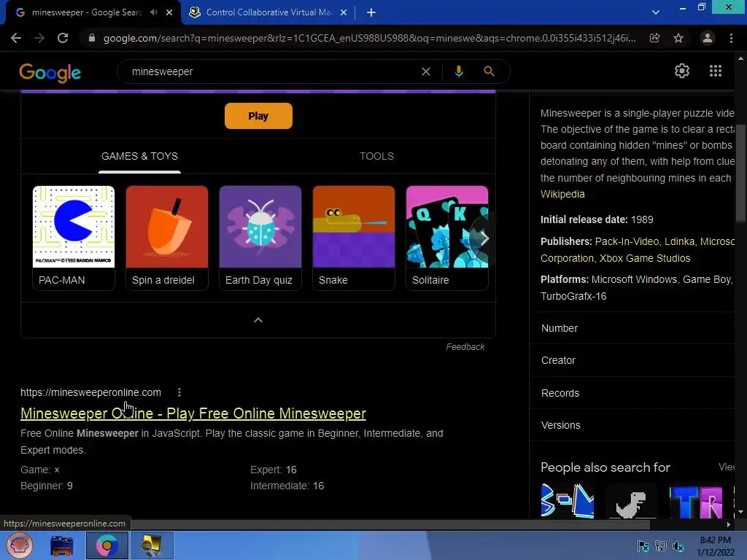
Task: Open the dinosaur game thumbnail
Action: coord(631,502)
